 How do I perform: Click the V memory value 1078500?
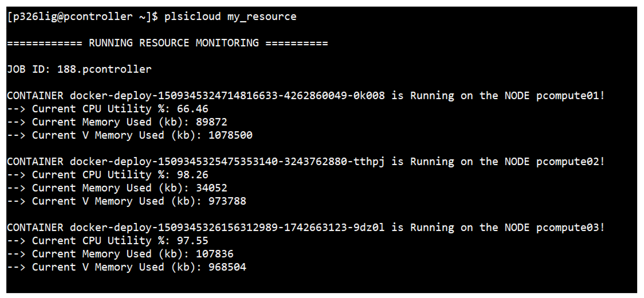[x=230, y=135]
